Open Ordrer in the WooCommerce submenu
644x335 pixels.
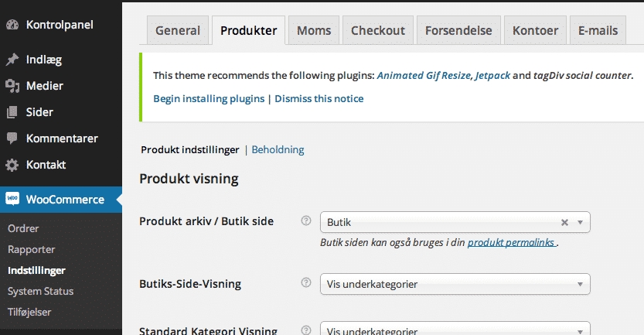click(x=23, y=228)
